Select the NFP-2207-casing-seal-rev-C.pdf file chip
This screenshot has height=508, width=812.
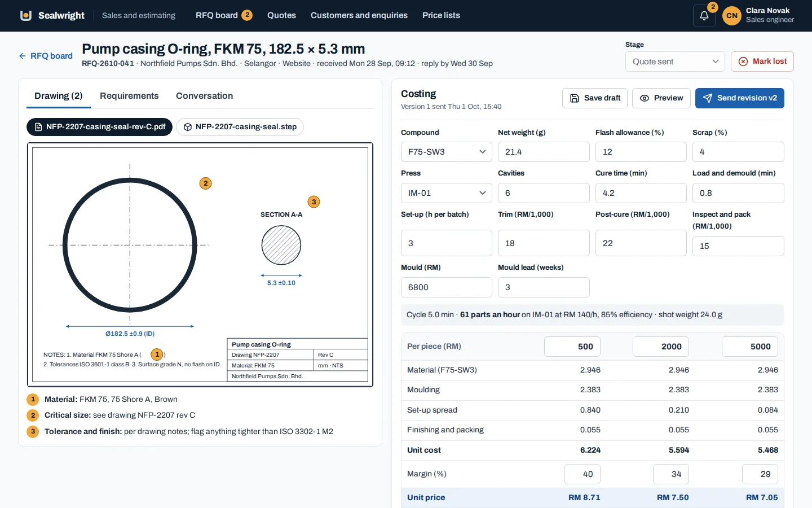(x=99, y=127)
